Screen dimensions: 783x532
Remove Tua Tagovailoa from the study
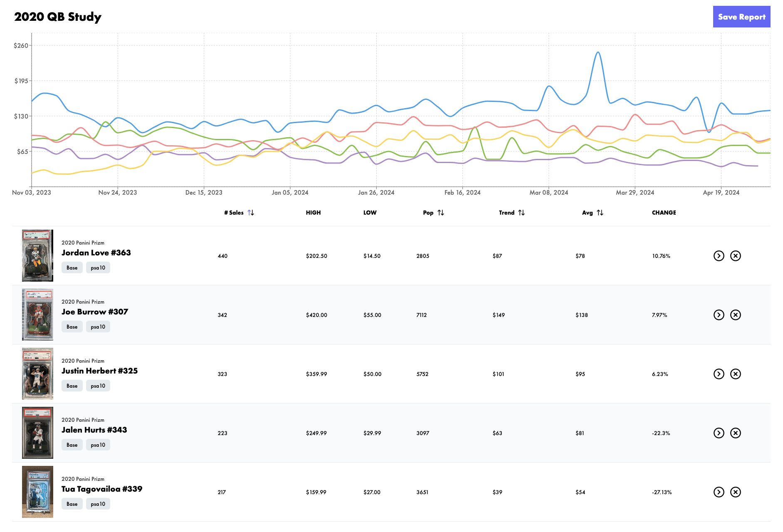(735, 492)
